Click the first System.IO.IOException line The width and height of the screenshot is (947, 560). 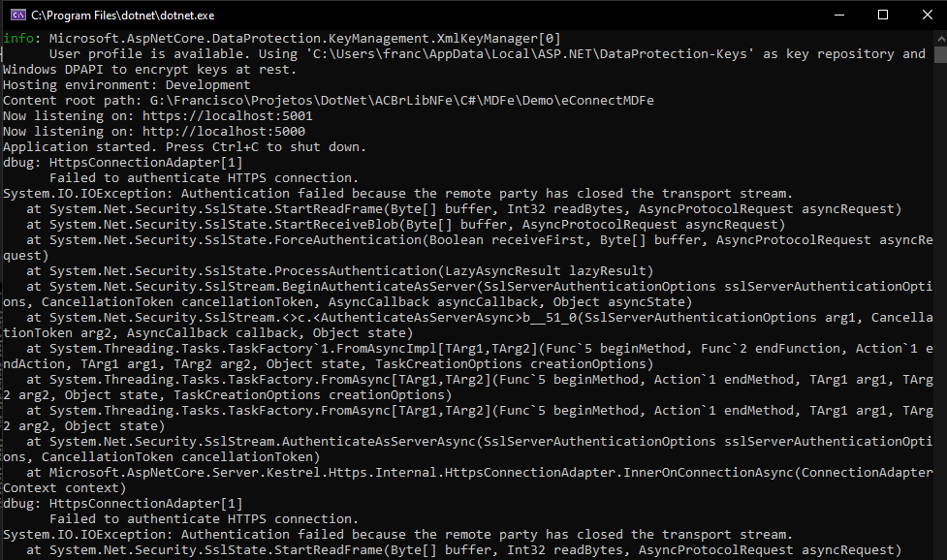point(397,194)
